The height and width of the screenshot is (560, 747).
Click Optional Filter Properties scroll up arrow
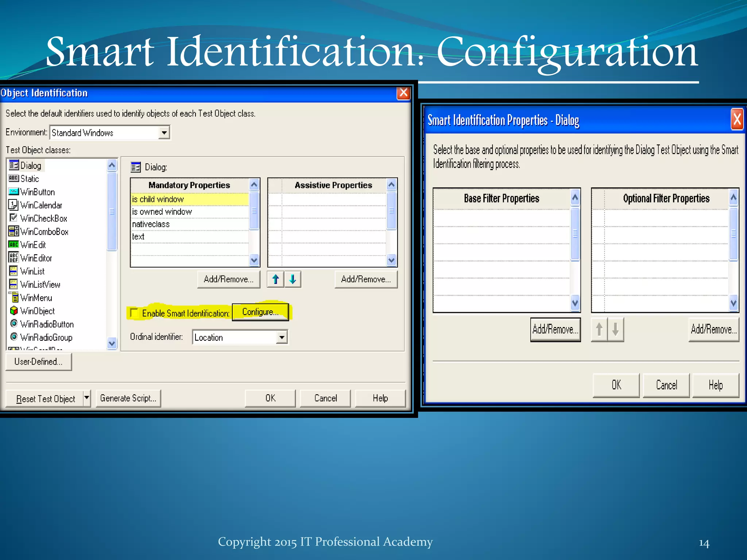734,198
